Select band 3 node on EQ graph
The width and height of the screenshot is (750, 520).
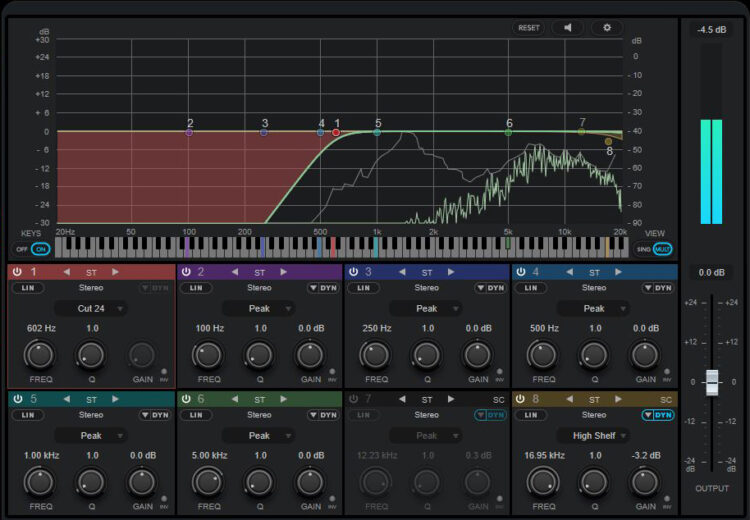tap(264, 133)
